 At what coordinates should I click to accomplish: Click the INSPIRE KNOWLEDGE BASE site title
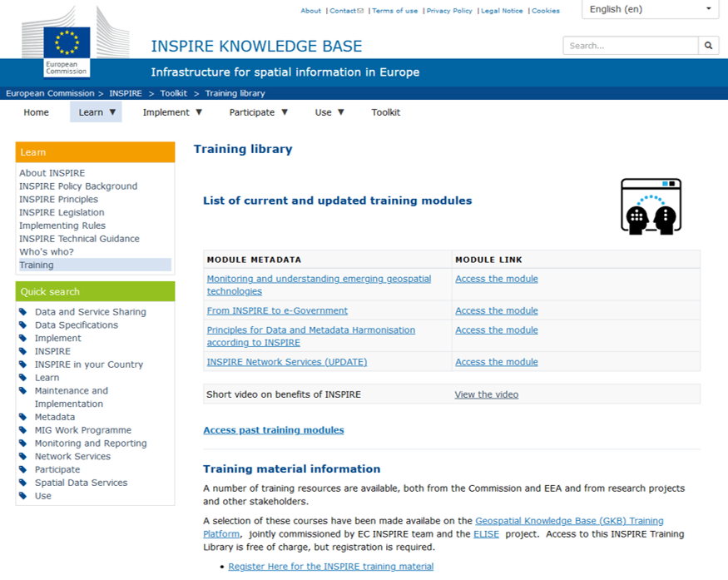(x=256, y=46)
